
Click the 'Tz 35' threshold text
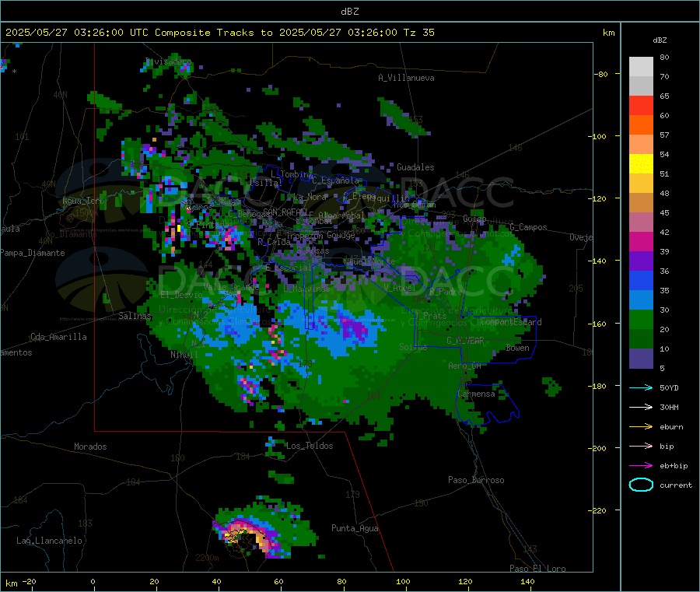[x=419, y=33]
